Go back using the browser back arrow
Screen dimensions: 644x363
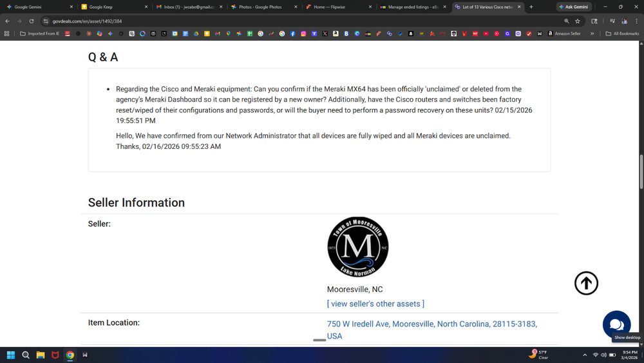coord(7,21)
